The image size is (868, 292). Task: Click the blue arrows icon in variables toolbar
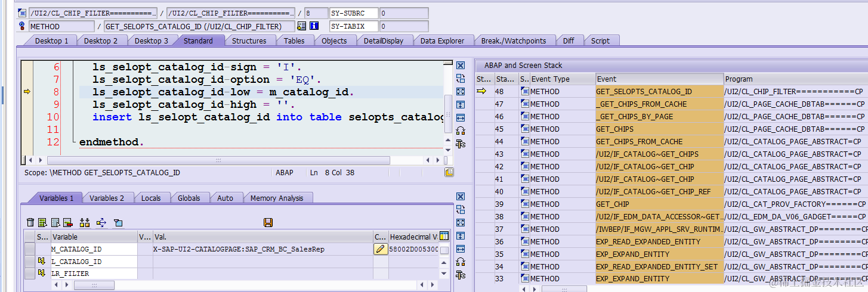[x=101, y=222]
